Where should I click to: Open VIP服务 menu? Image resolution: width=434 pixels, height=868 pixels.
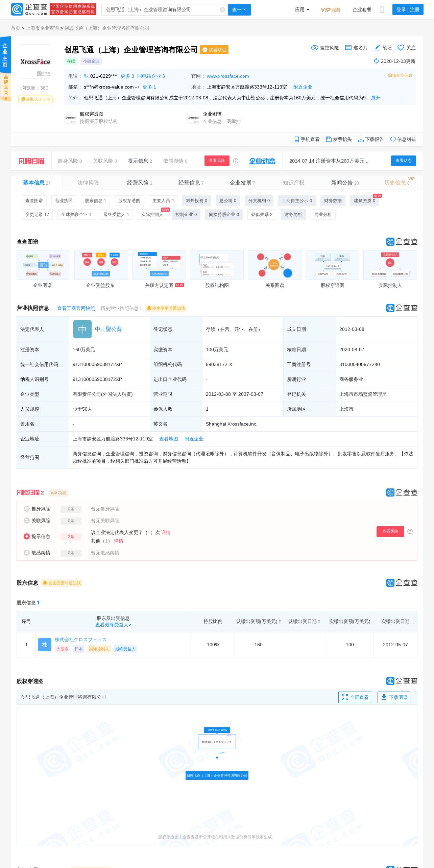click(331, 10)
